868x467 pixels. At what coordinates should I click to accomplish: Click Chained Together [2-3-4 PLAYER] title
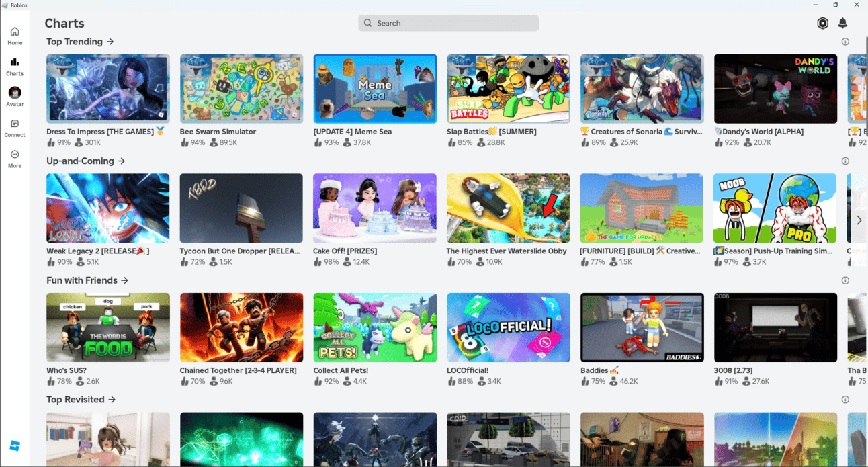click(x=238, y=370)
